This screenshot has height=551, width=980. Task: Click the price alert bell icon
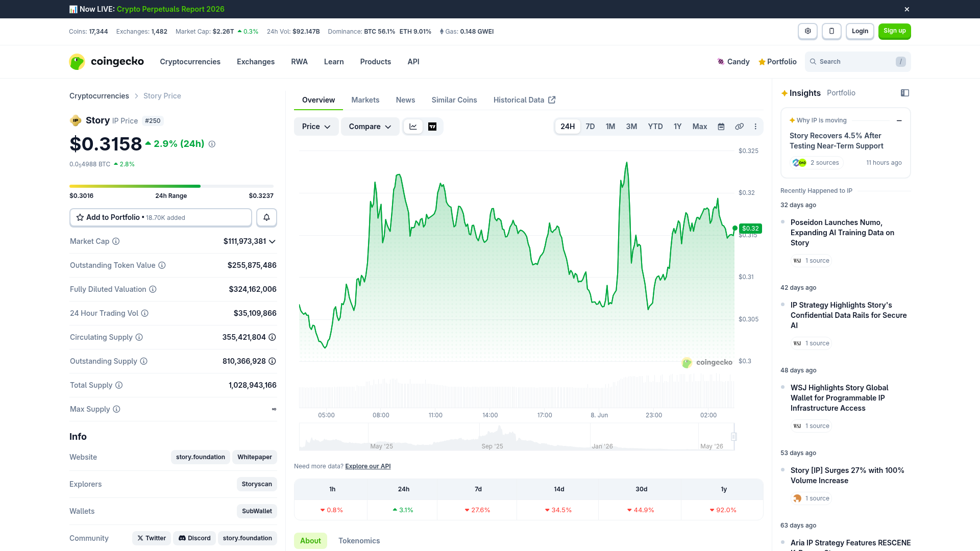click(266, 217)
